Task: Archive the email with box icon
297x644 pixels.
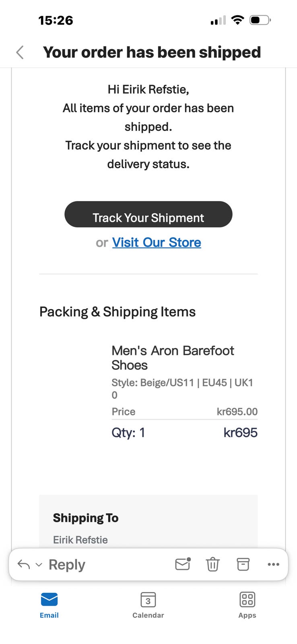Action: coord(243,564)
